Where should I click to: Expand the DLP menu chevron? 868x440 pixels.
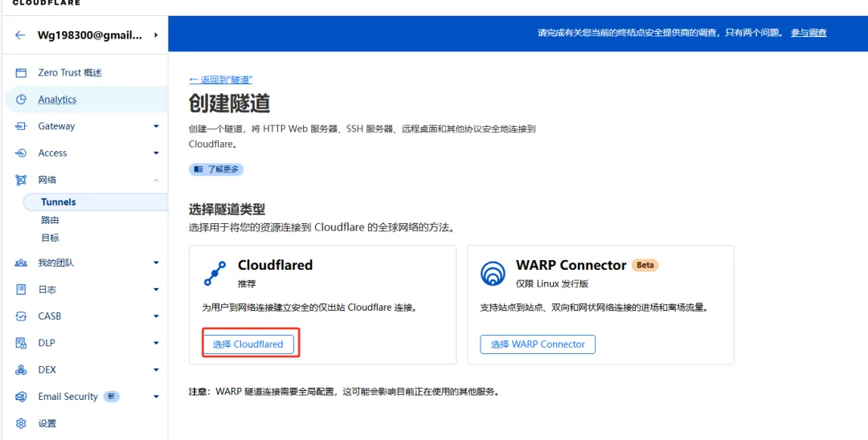point(156,344)
